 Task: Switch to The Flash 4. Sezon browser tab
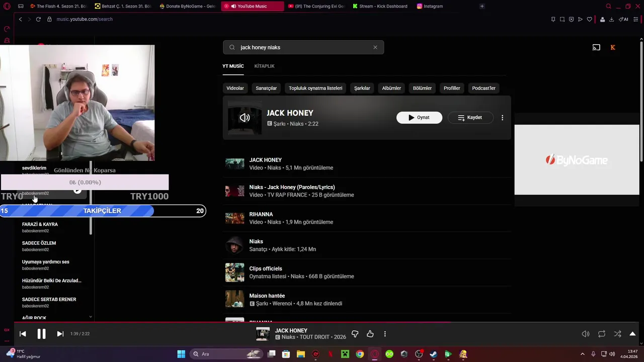coord(58,7)
